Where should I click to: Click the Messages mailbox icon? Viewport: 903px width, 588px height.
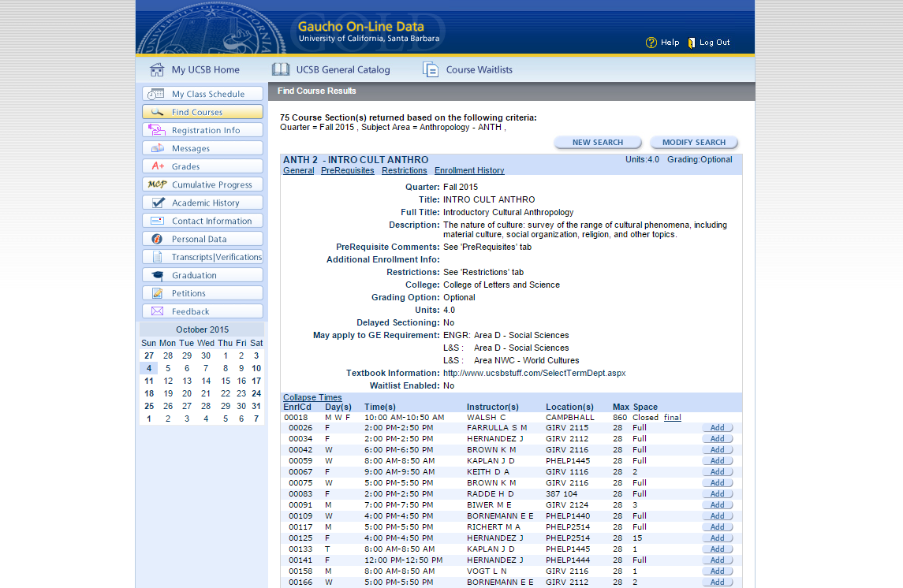(x=157, y=148)
